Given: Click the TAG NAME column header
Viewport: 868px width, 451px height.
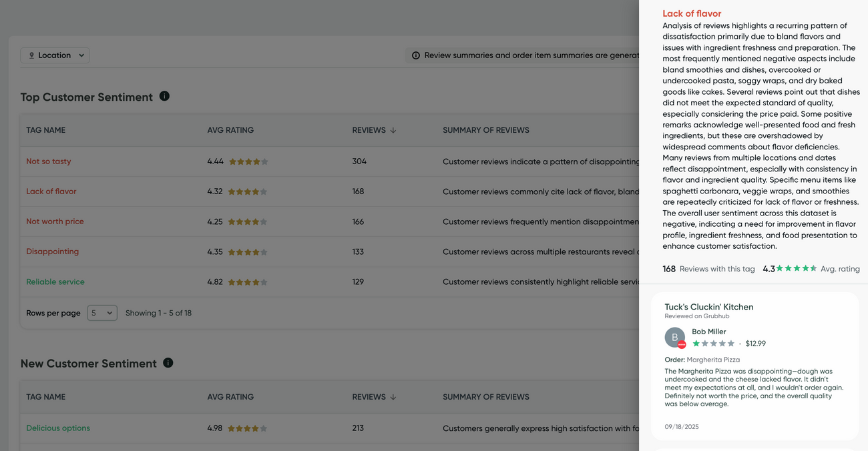Looking at the screenshot, I should click(x=45, y=129).
